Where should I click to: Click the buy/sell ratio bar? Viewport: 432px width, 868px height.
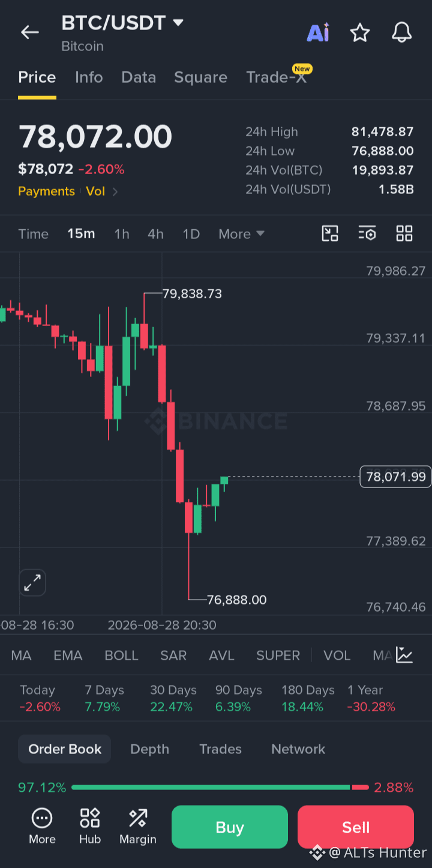point(220,787)
